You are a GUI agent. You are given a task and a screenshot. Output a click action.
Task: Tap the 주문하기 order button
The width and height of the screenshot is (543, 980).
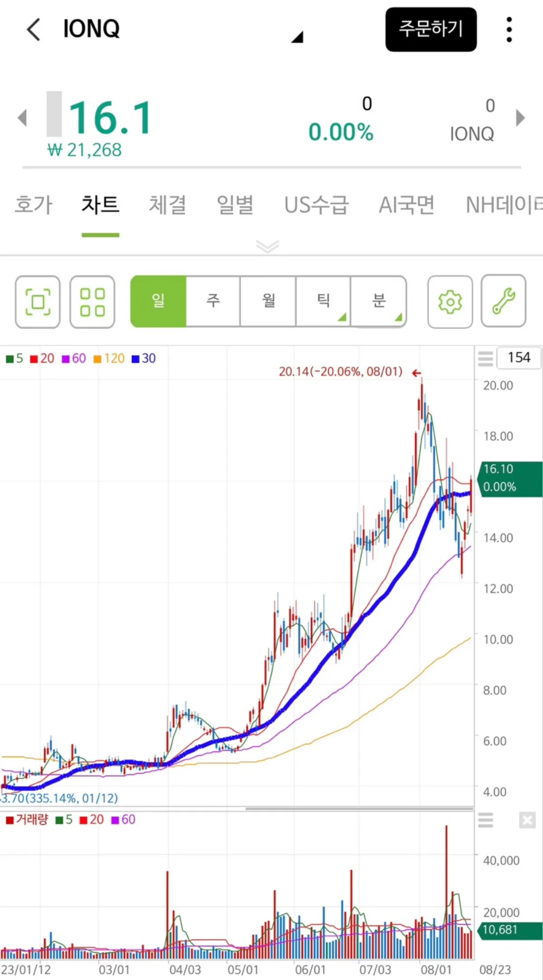tap(431, 29)
